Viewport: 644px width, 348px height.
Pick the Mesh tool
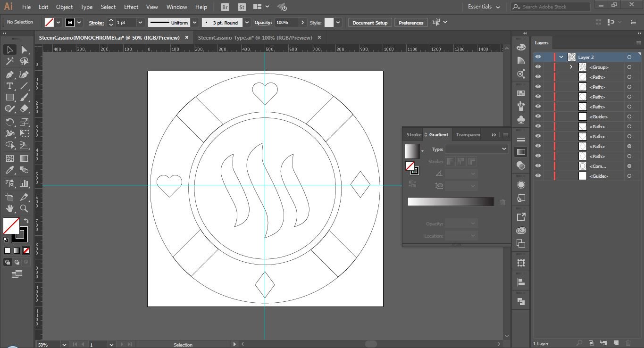point(9,158)
